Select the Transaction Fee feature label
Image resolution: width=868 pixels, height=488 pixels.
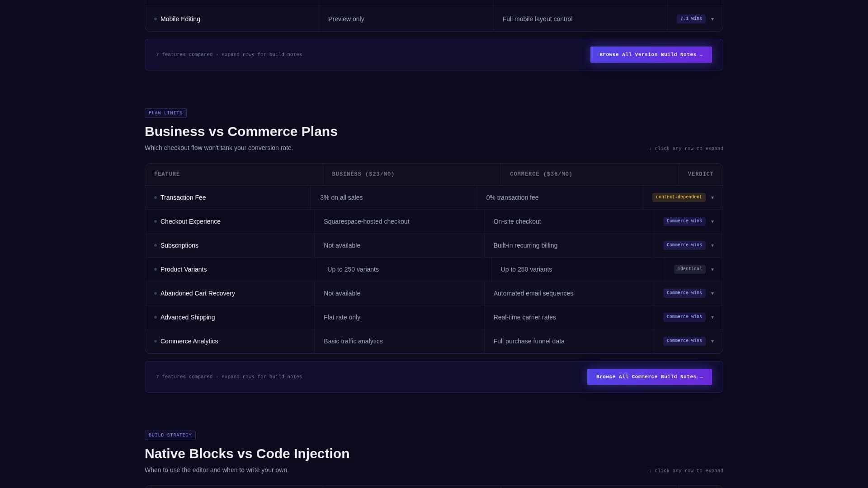[183, 197]
